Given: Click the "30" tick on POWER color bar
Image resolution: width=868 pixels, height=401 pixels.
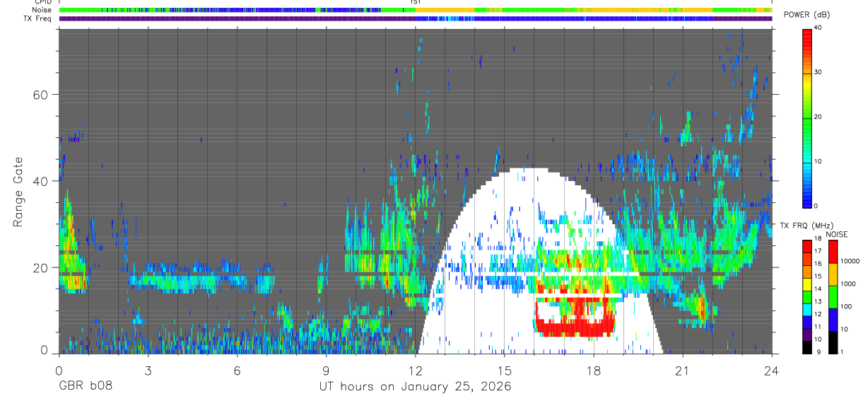Looking at the screenshot, I should pos(819,72).
